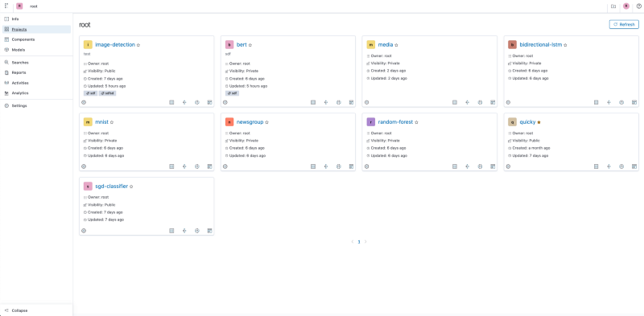Open the bert project link
This screenshot has width=644, height=316.
coord(242,45)
